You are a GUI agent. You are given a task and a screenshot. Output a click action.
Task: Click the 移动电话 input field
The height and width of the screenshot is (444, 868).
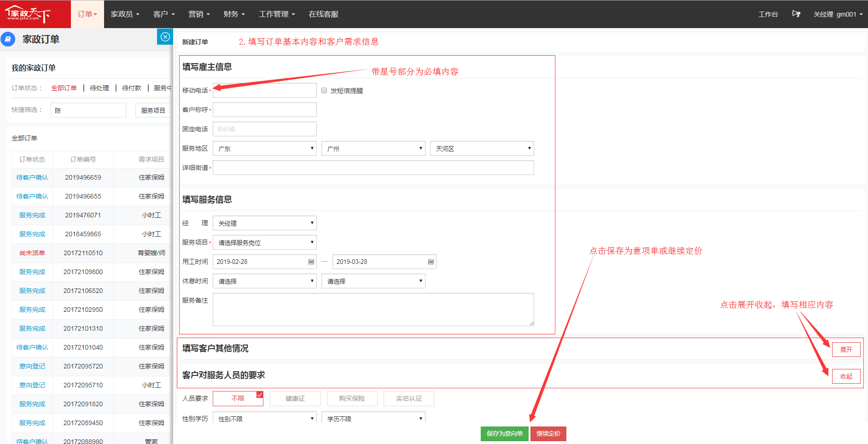click(x=265, y=90)
